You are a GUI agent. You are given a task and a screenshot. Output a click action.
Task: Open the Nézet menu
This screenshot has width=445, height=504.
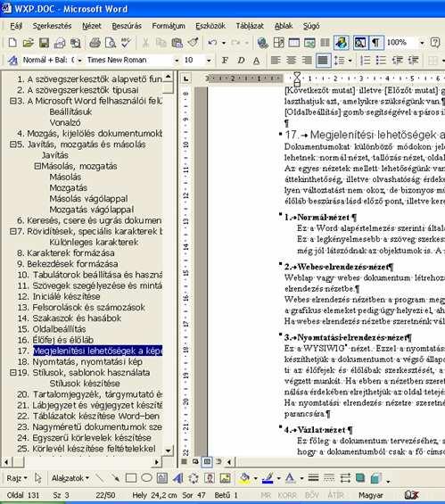[x=92, y=26]
